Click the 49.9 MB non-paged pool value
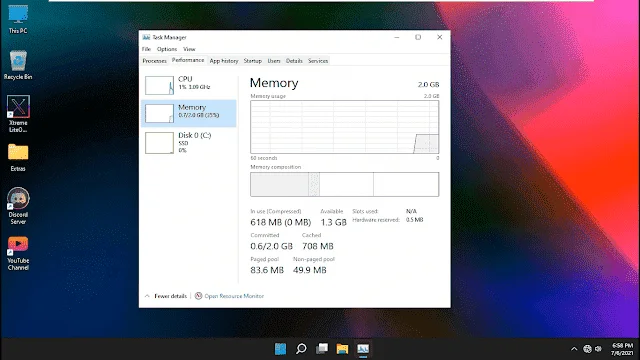The height and width of the screenshot is (360, 640). [x=309, y=270]
